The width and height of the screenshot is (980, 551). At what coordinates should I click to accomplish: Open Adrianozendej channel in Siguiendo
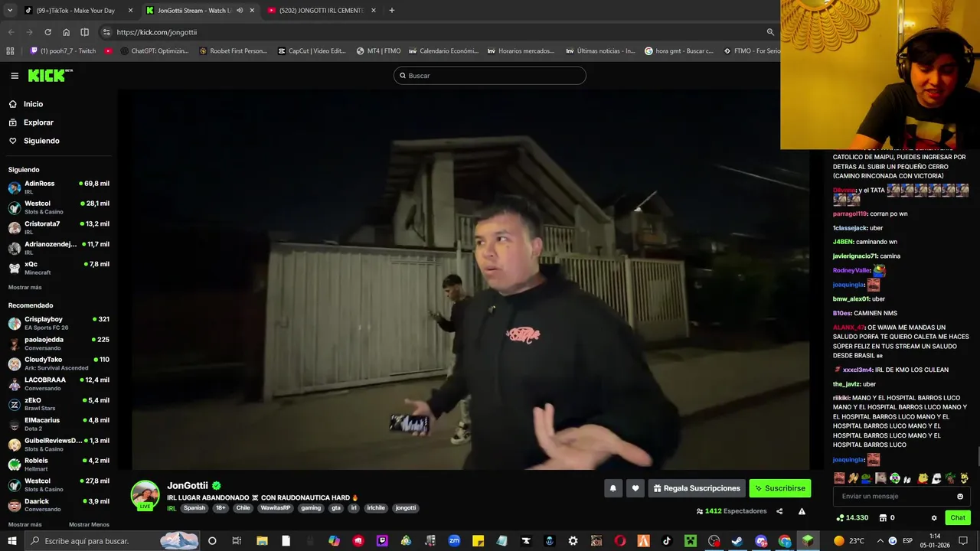tap(58, 248)
